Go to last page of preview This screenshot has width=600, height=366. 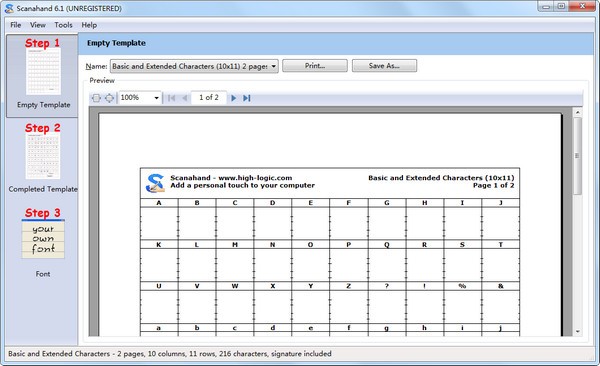click(x=247, y=98)
